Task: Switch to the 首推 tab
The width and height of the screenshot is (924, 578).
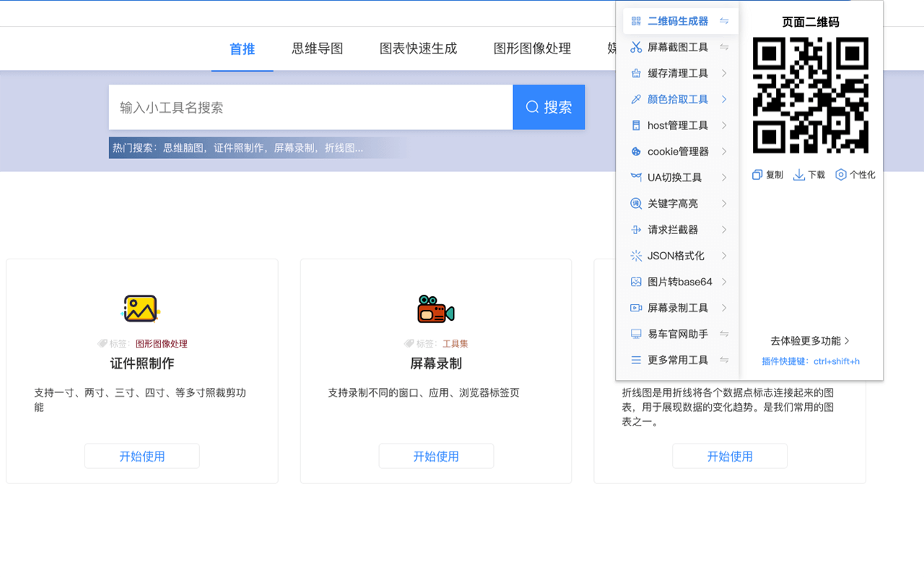Action: click(243, 49)
